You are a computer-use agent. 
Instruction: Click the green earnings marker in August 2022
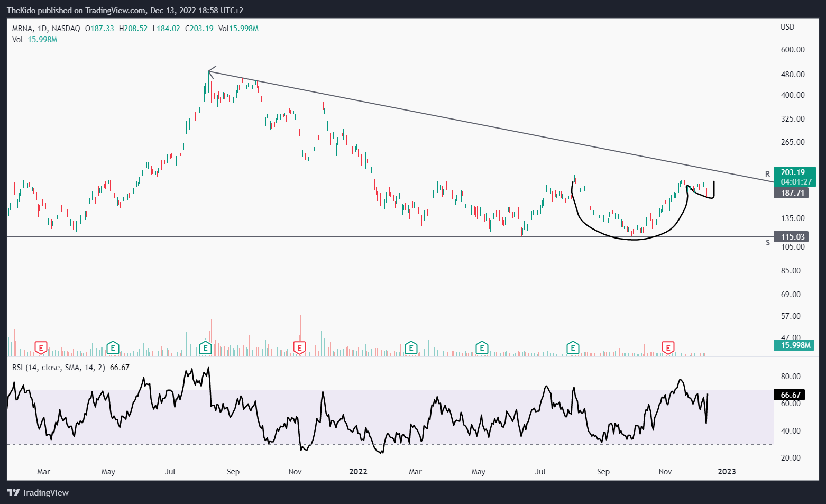point(573,347)
